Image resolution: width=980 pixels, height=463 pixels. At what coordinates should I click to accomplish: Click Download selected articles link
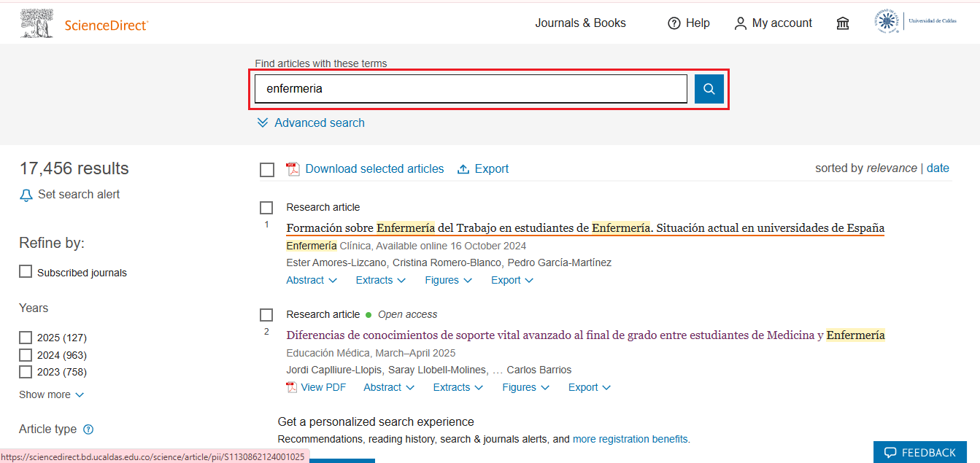click(x=374, y=169)
